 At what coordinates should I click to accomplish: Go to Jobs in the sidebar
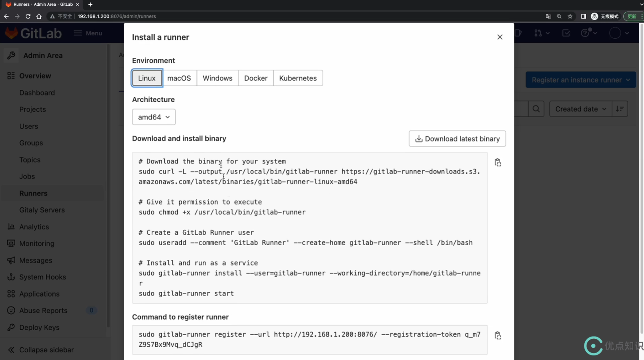pyautogui.click(x=27, y=176)
